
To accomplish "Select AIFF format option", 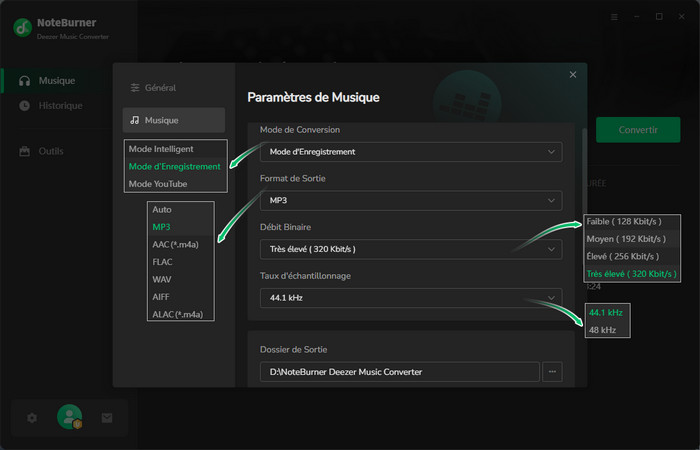I will pos(181,297).
